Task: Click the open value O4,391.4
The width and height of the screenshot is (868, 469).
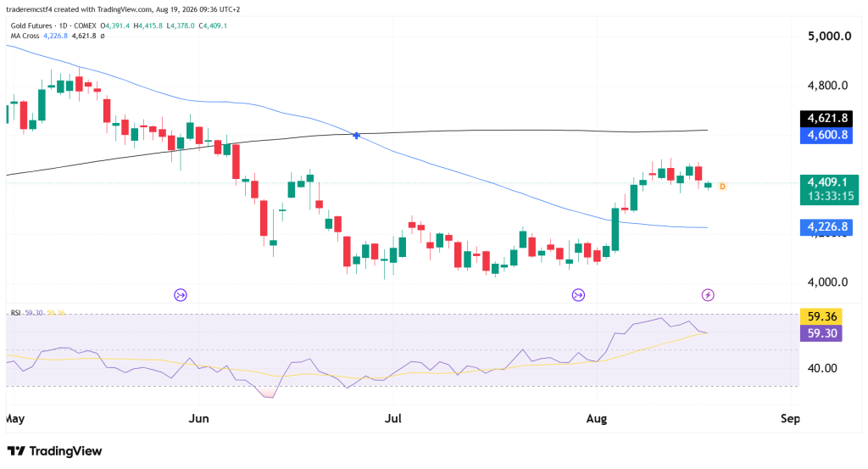Action: coord(115,25)
